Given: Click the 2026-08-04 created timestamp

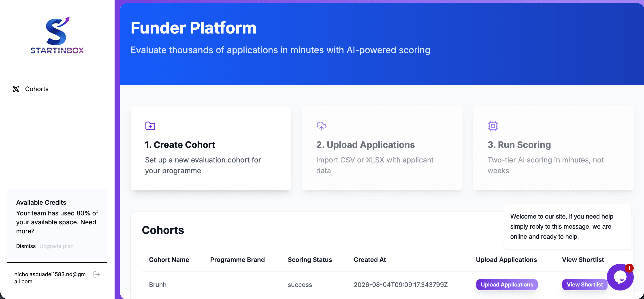Looking at the screenshot, I should coord(401,284).
